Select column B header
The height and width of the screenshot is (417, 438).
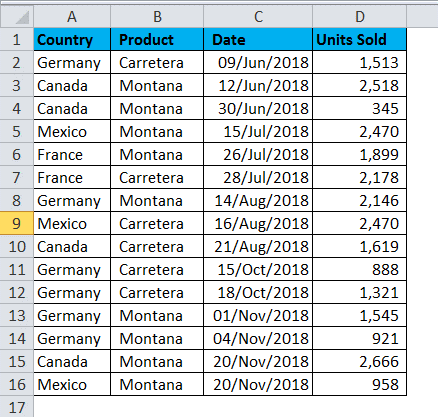157,17
